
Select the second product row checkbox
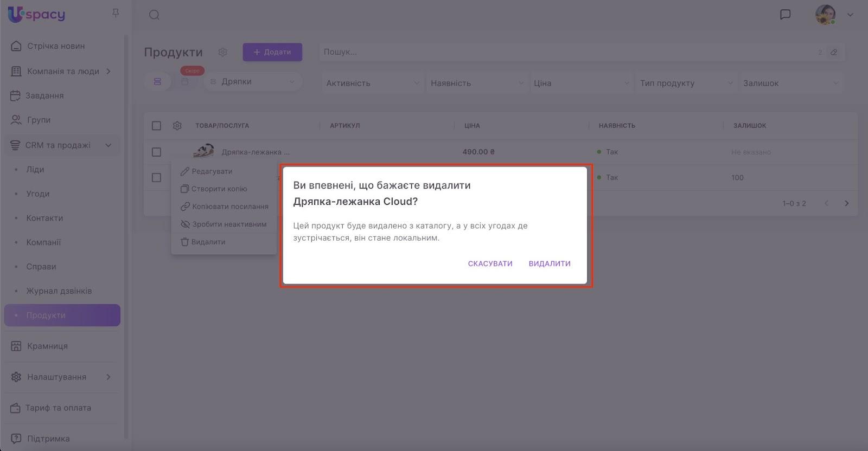(156, 178)
